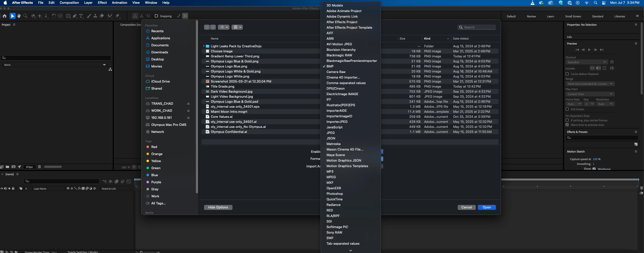The height and width of the screenshot is (253, 644).
Task: Step to next frame in Preview panel
Action: (x=595, y=50)
